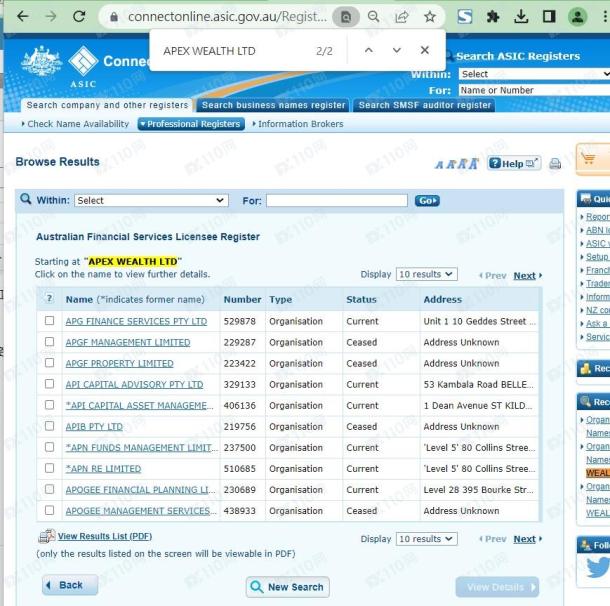Open browser downloads icon
This screenshot has height=606, width=610.
click(521, 17)
